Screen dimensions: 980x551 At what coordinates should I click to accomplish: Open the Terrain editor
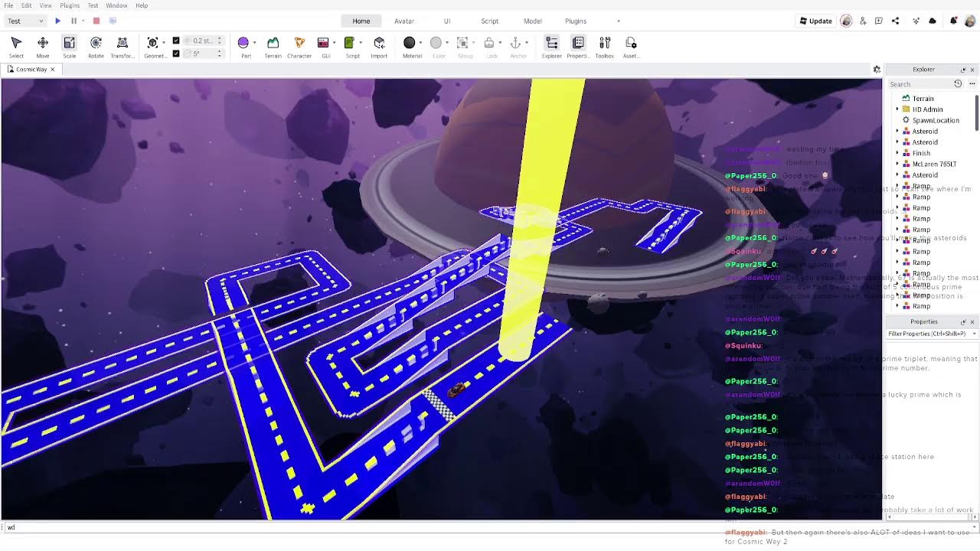click(x=273, y=47)
